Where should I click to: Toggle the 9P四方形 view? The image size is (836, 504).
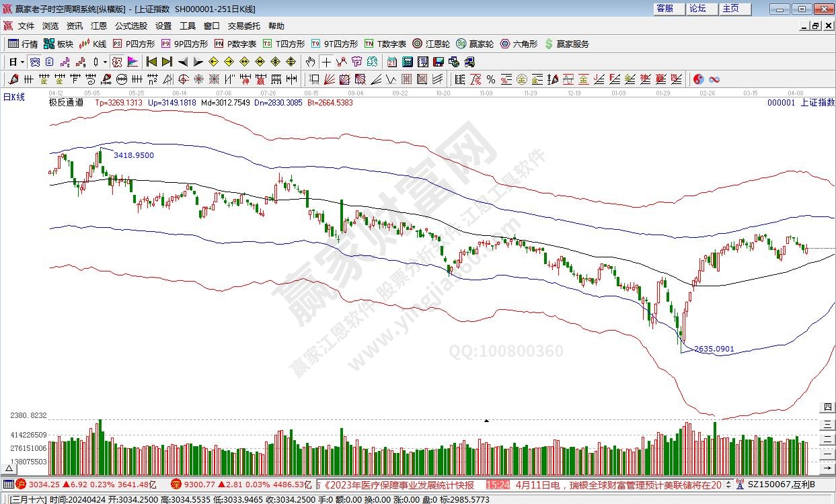pyautogui.click(x=184, y=44)
